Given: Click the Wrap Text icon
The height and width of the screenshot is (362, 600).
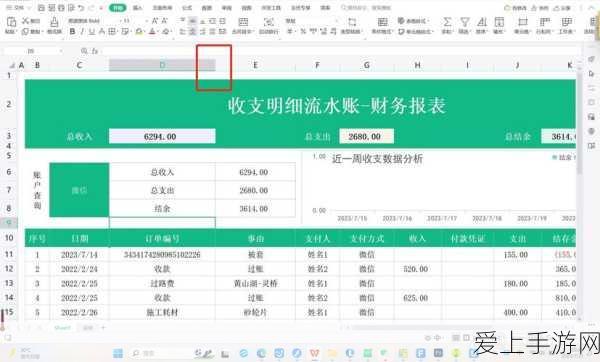Looking at the screenshot, I should click(269, 22).
